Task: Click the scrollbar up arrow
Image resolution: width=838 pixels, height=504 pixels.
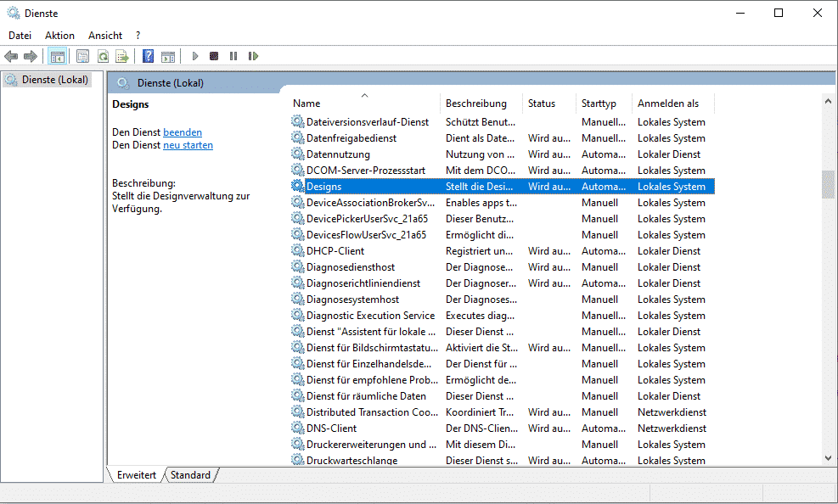Action: tap(828, 101)
